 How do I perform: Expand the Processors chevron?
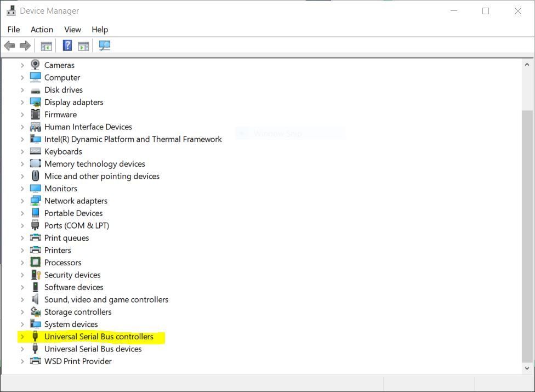[22, 263]
